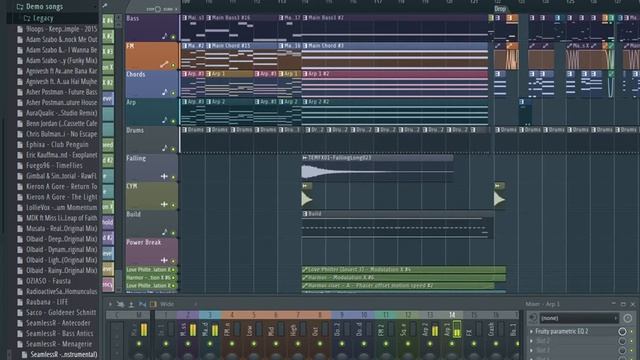Click the audio icon on the CYM track
This screenshot has height=360, width=640.
pos(164,204)
